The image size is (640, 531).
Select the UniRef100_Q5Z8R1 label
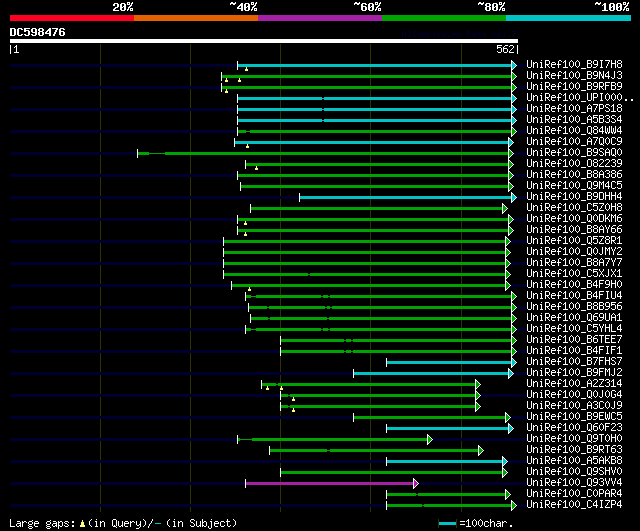click(x=574, y=240)
